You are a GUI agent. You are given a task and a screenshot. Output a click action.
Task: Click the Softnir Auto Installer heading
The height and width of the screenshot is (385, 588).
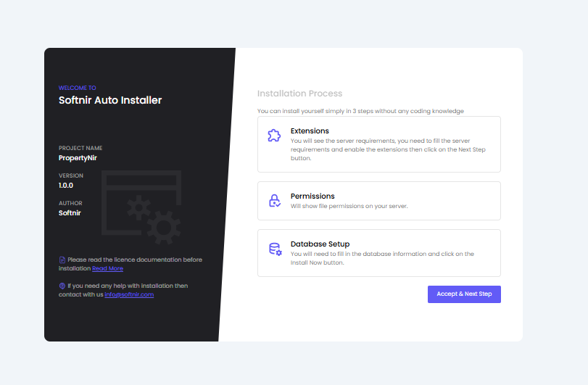110,100
